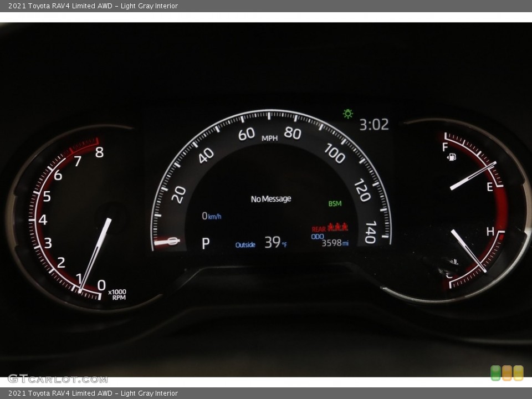
Task: Click the 3 on the tachometer
Action: coord(48,243)
